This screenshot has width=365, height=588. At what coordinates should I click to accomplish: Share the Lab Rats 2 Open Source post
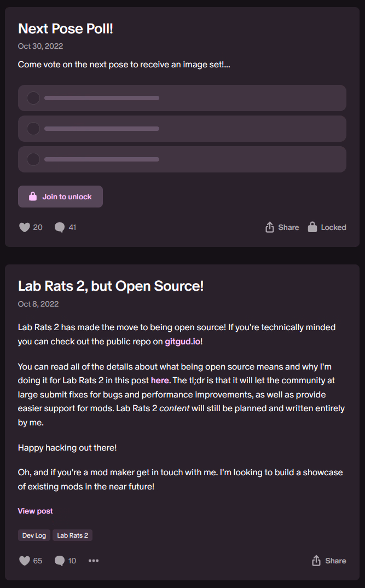329,561
